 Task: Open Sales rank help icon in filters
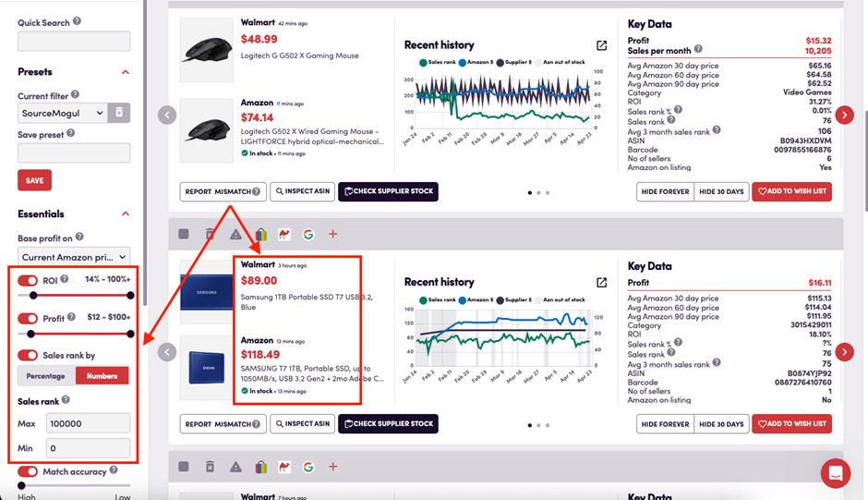[66, 399]
